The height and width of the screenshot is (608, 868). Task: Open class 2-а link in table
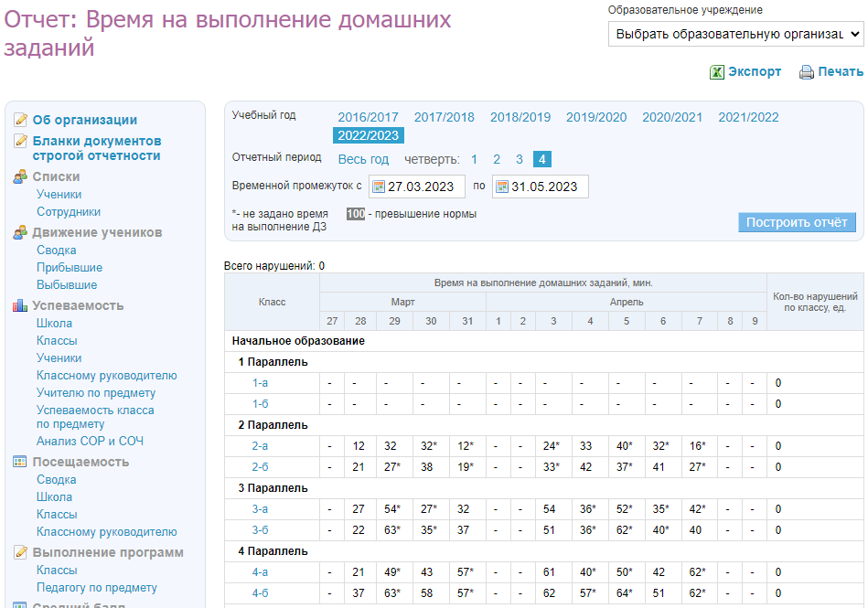(x=260, y=446)
